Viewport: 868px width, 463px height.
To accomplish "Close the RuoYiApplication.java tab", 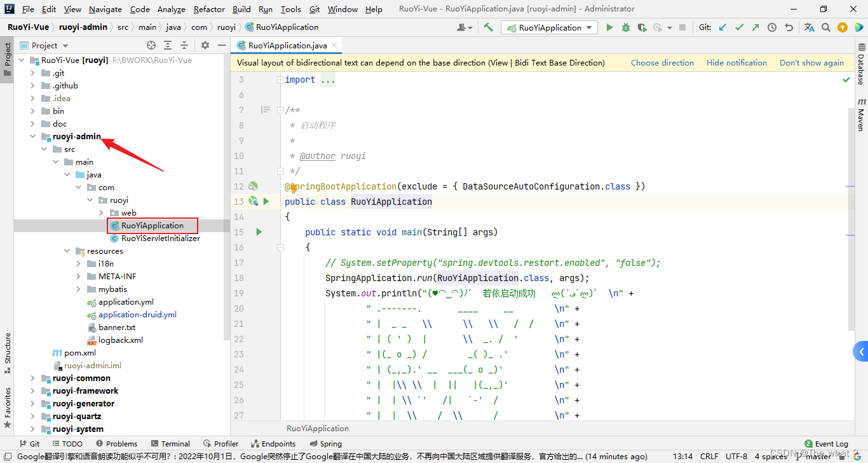I will coord(334,45).
